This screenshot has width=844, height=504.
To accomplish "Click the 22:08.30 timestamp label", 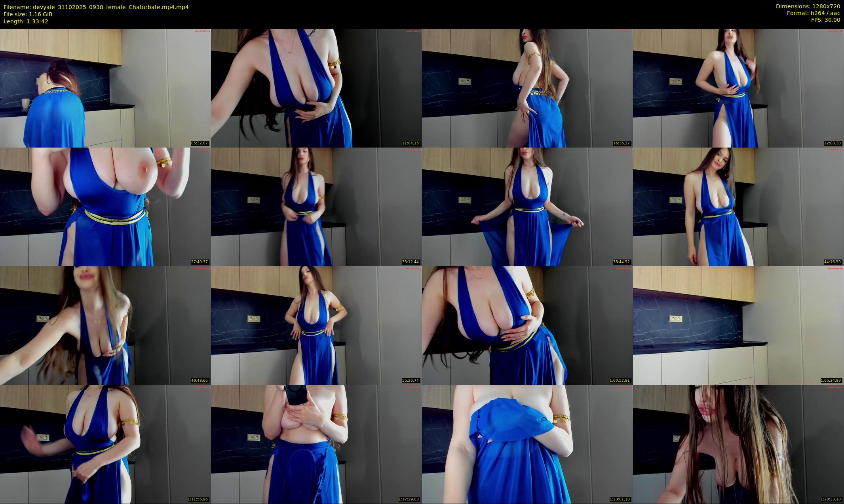I will click(833, 143).
